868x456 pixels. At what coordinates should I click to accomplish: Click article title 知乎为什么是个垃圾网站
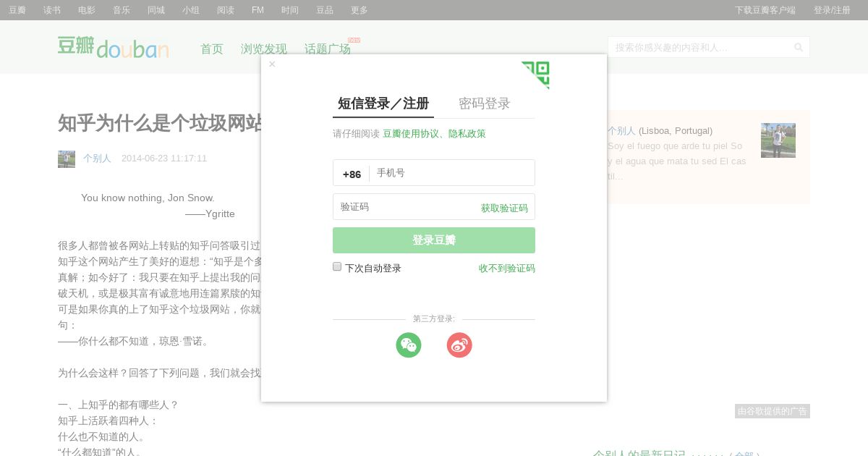tap(160, 123)
